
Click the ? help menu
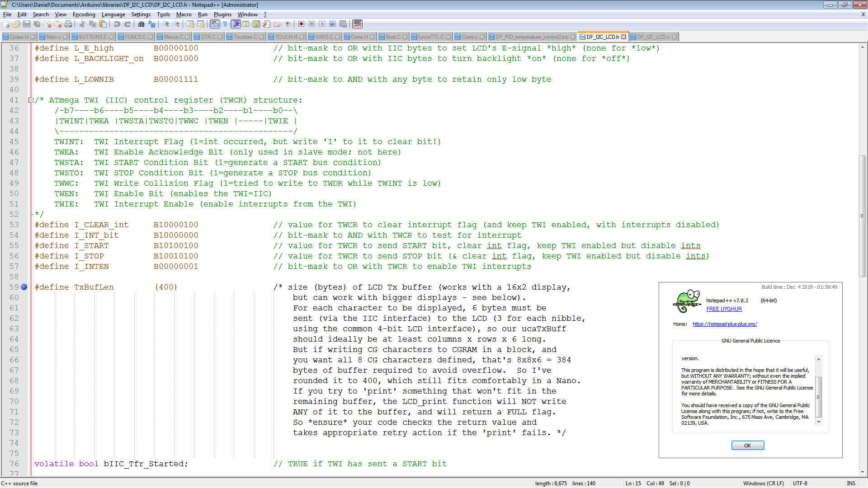[x=265, y=14]
